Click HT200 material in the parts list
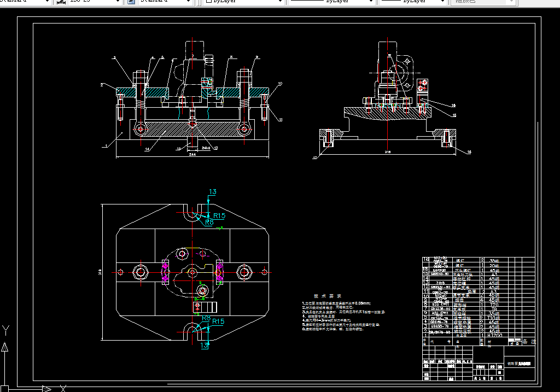 (494, 335)
